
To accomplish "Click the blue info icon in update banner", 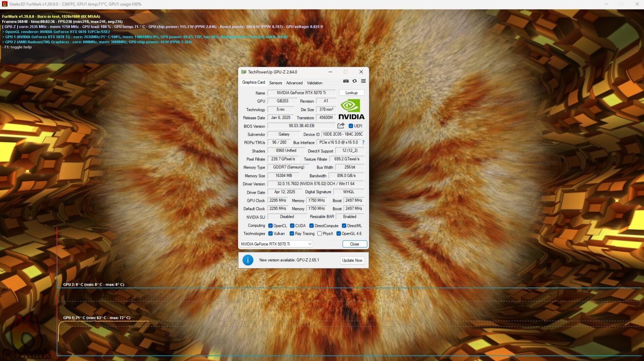I will [248, 260].
